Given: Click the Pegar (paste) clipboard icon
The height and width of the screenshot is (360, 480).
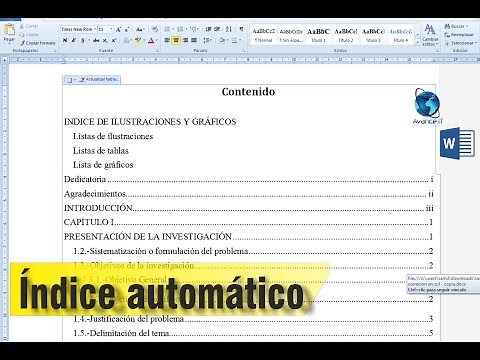Looking at the screenshot, I should coord(9,29).
